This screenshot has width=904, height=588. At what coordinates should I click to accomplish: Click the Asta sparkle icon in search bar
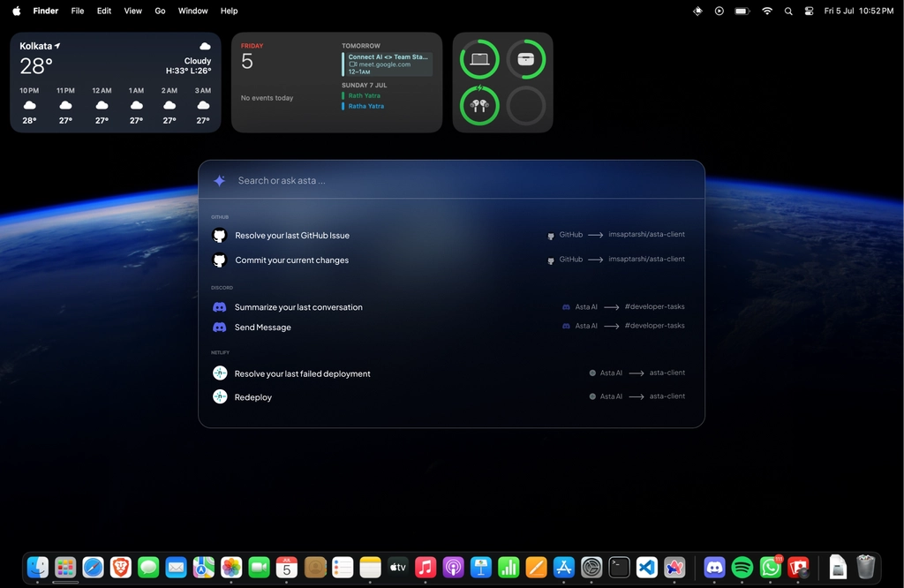click(220, 181)
